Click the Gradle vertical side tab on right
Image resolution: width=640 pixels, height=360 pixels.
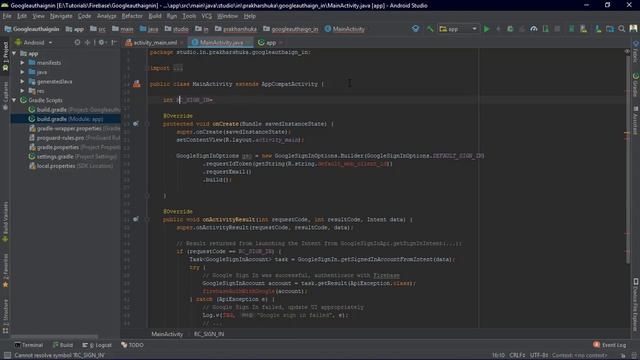636,84
